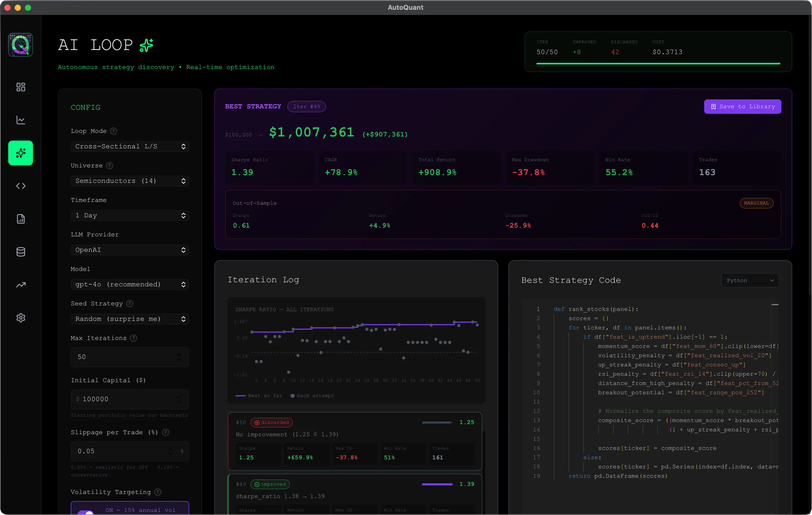812x515 pixels.
Task: Click help icon next to Slippage per Trade
Action: (166, 432)
